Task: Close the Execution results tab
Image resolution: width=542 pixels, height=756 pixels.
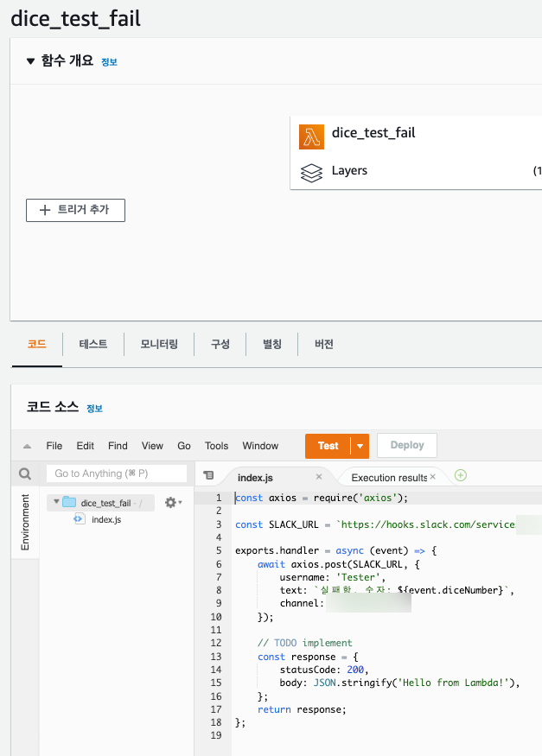Action: (x=433, y=477)
